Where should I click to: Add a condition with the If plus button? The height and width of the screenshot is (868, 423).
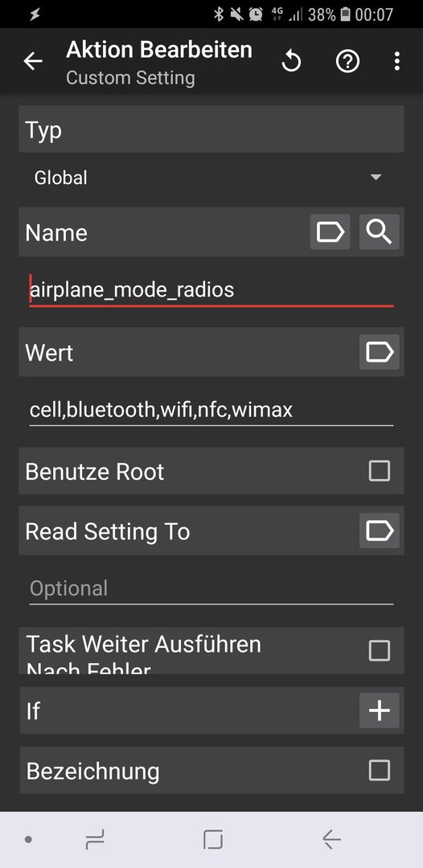[x=380, y=710]
